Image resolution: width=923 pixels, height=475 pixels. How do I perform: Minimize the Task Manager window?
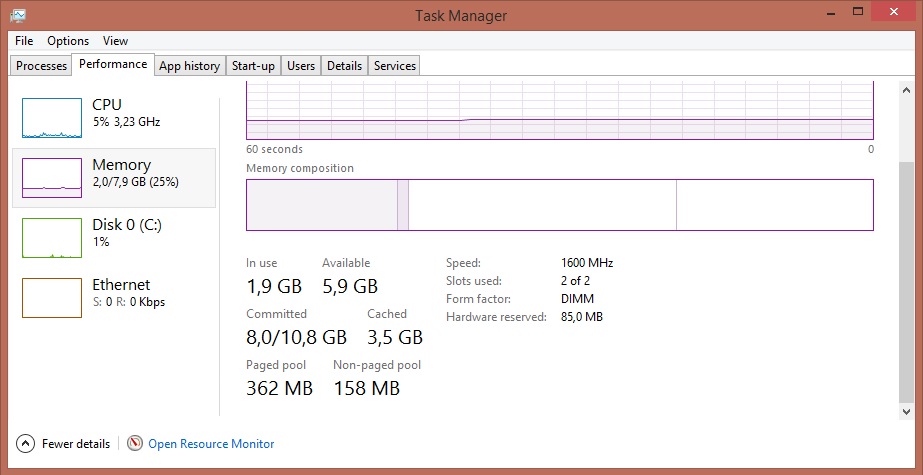(829, 12)
